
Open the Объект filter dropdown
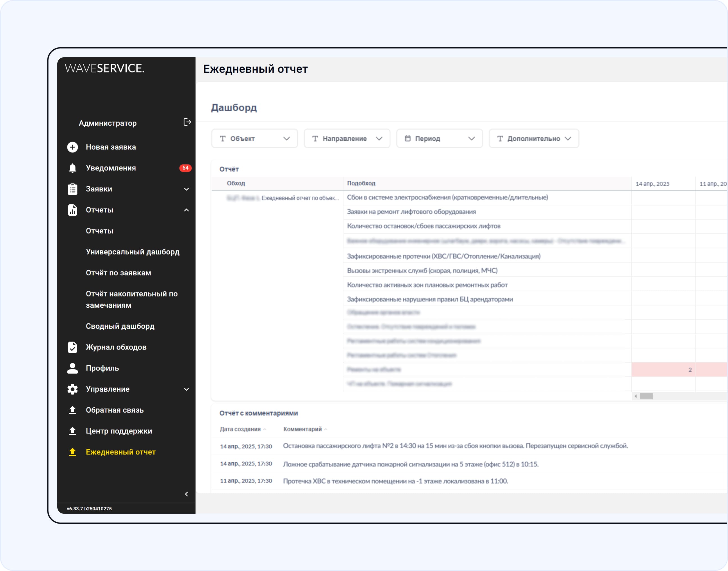(x=254, y=138)
